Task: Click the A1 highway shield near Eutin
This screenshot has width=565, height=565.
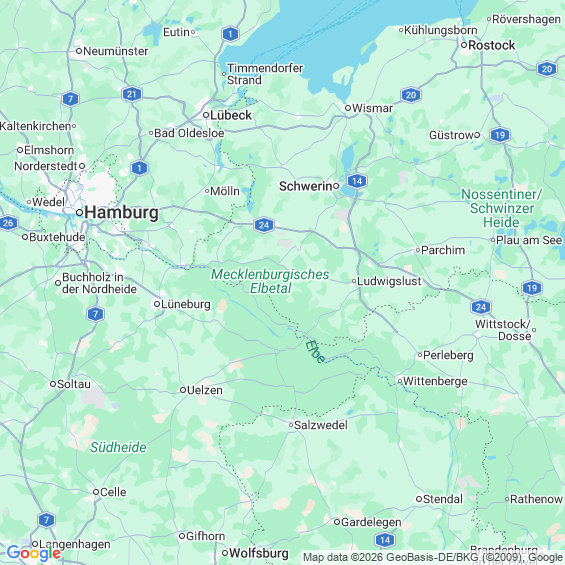Action: tap(231, 35)
